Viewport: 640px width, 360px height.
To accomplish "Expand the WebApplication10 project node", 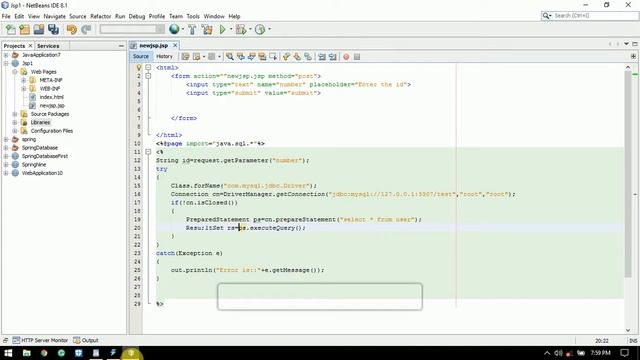I will pyautogui.click(x=6, y=173).
